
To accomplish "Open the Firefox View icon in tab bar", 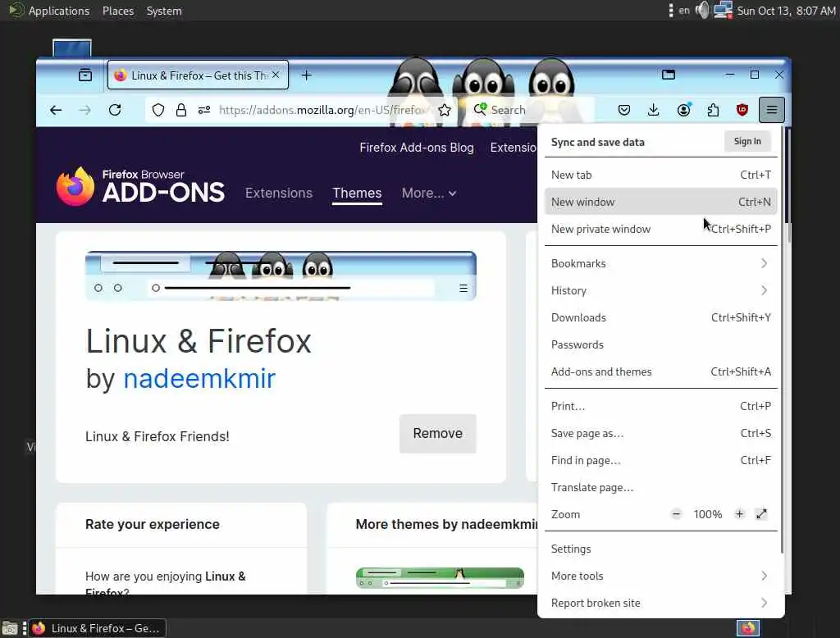I will 85,75.
